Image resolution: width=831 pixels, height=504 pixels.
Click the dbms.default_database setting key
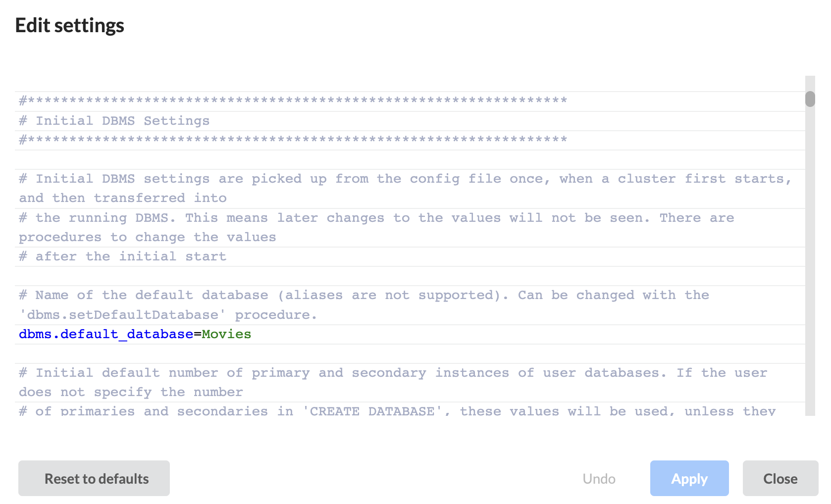106,334
